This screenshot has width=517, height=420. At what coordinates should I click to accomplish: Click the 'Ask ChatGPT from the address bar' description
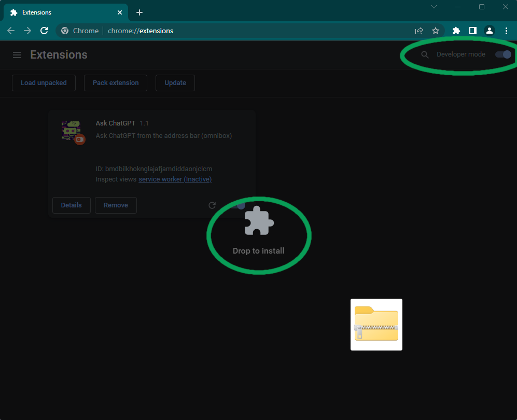(164, 135)
